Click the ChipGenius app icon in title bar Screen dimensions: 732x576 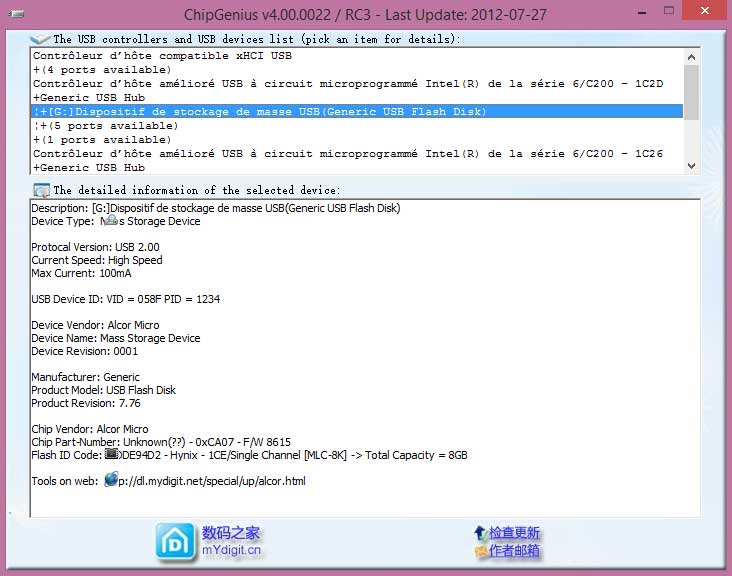tap(16, 14)
